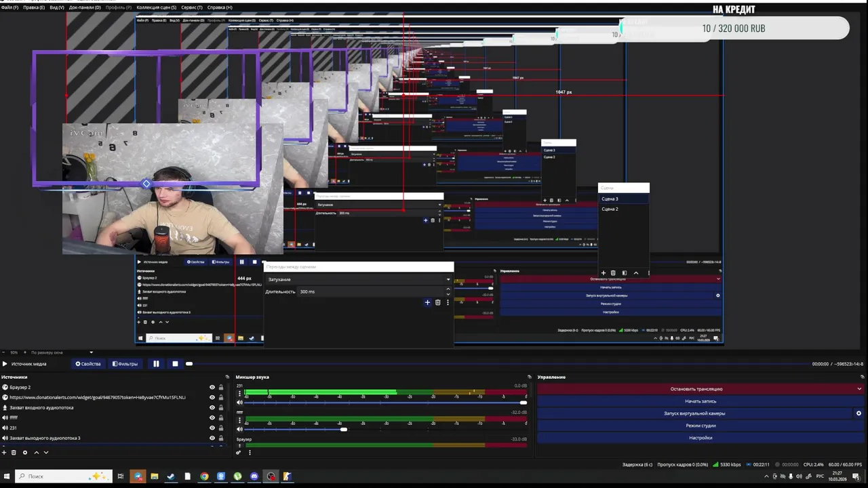Add a new source with plus icon
868x488 pixels.
4,453
